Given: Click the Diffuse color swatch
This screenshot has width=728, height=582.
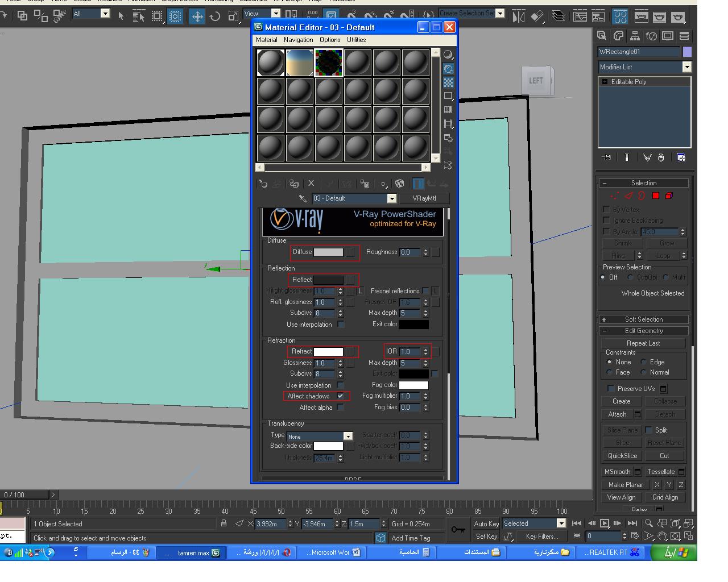Looking at the screenshot, I should coord(328,252).
